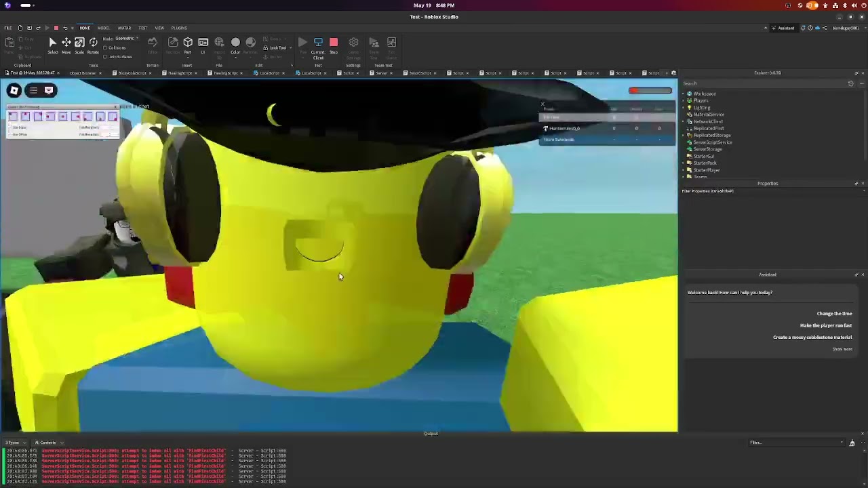Open the Ubuntu power menu icon
Screen dimensions: 868x488
pyautogui.click(x=863, y=5)
